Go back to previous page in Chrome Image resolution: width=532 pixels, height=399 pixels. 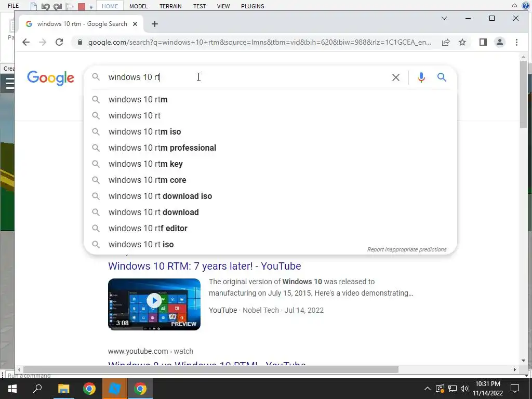click(x=26, y=42)
